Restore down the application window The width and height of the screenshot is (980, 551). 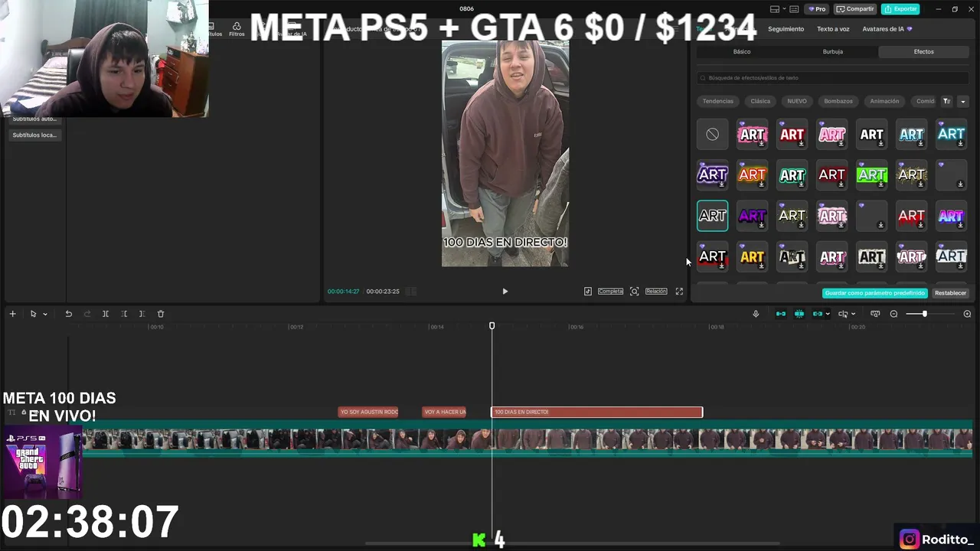click(955, 9)
